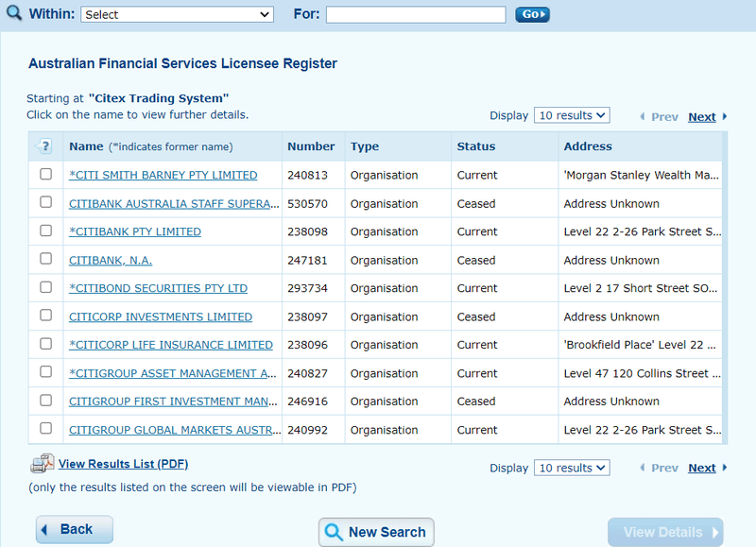Open the Within Select dropdown
This screenshot has width=756, height=547.
[x=177, y=14]
